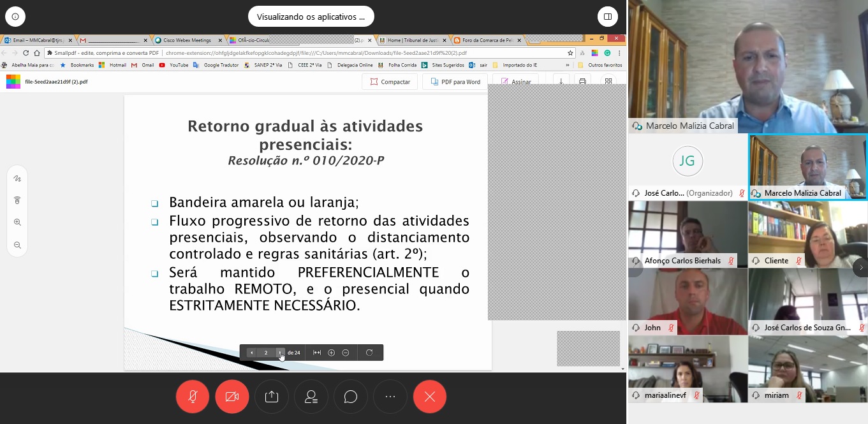Toggle the side panel layout icon
This screenshot has height=424, width=868.
[608, 17]
